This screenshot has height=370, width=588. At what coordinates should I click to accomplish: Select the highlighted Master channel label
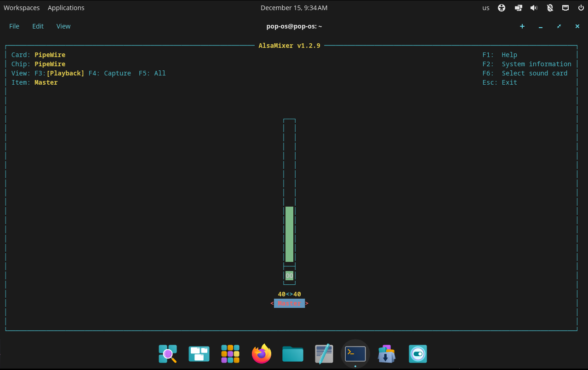click(289, 303)
